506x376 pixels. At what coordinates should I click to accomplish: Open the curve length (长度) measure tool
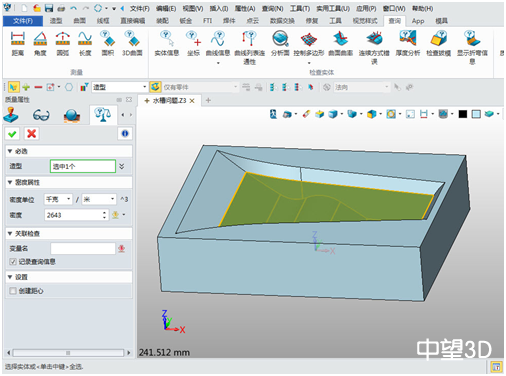85,43
